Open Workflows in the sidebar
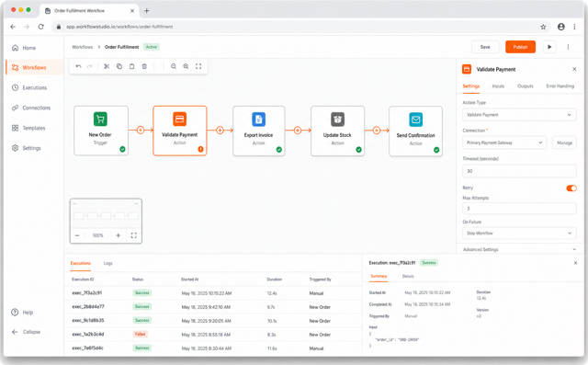Viewport: 588px width, 365px height. pyautogui.click(x=34, y=67)
